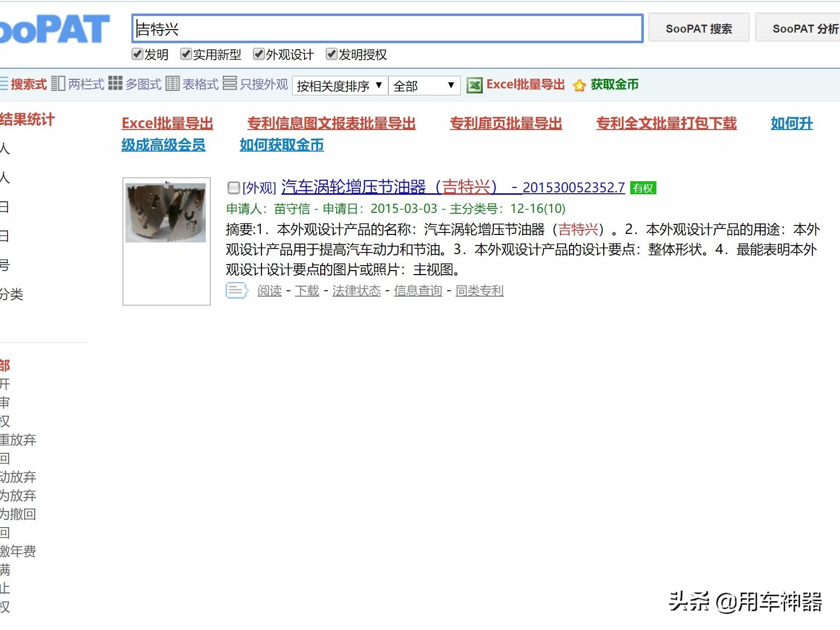Click applicant name 苗守信
Image resolution: width=840 pixels, height=630 pixels.
292,208
